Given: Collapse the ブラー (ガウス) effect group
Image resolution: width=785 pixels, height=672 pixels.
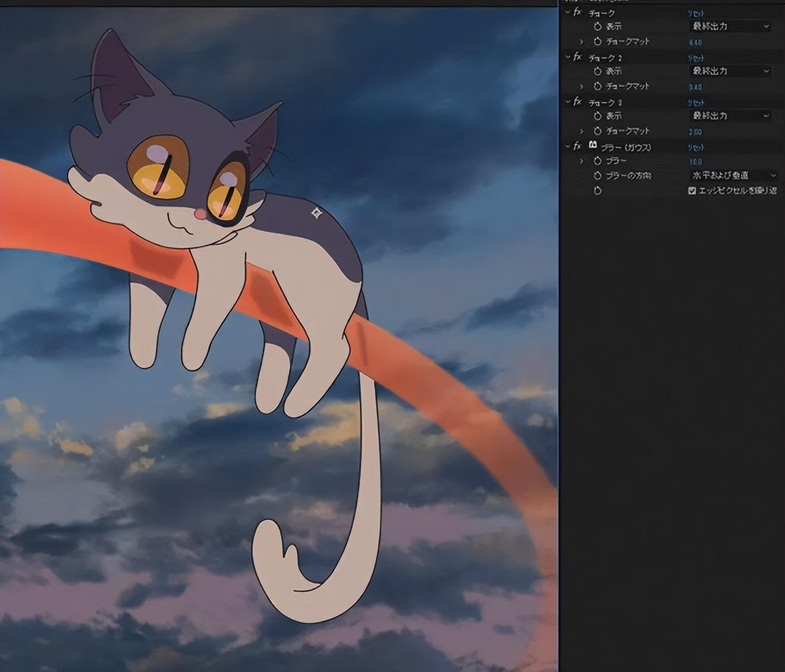Looking at the screenshot, I should (x=568, y=146).
